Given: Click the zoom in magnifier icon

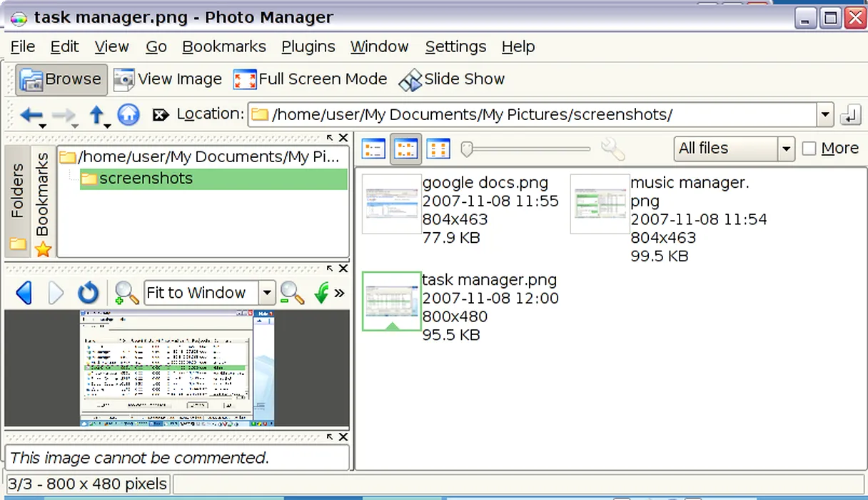Looking at the screenshot, I should (126, 293).
